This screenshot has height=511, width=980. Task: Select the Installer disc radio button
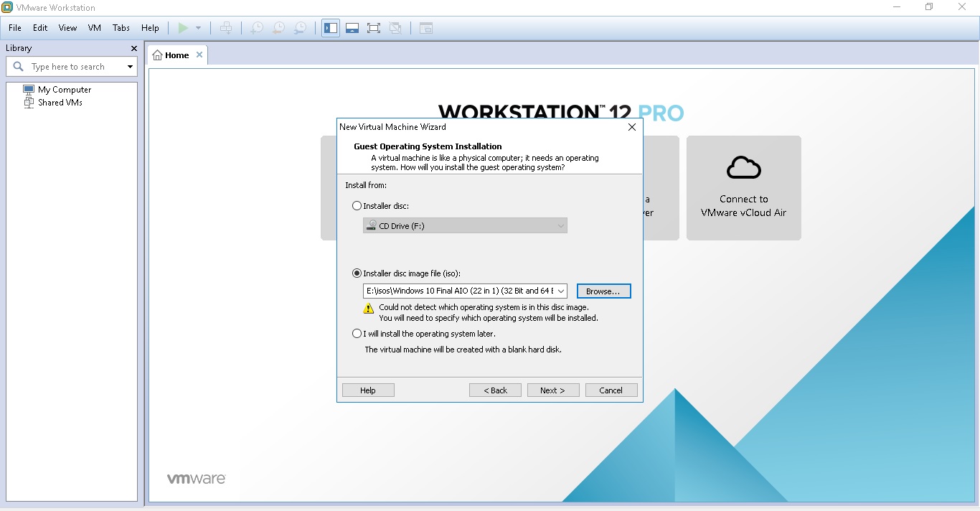point(357,206)
